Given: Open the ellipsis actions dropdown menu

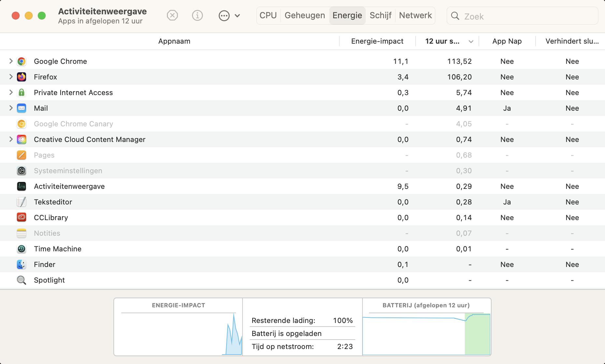Looking at the screenshot, I should click(229, 15).
